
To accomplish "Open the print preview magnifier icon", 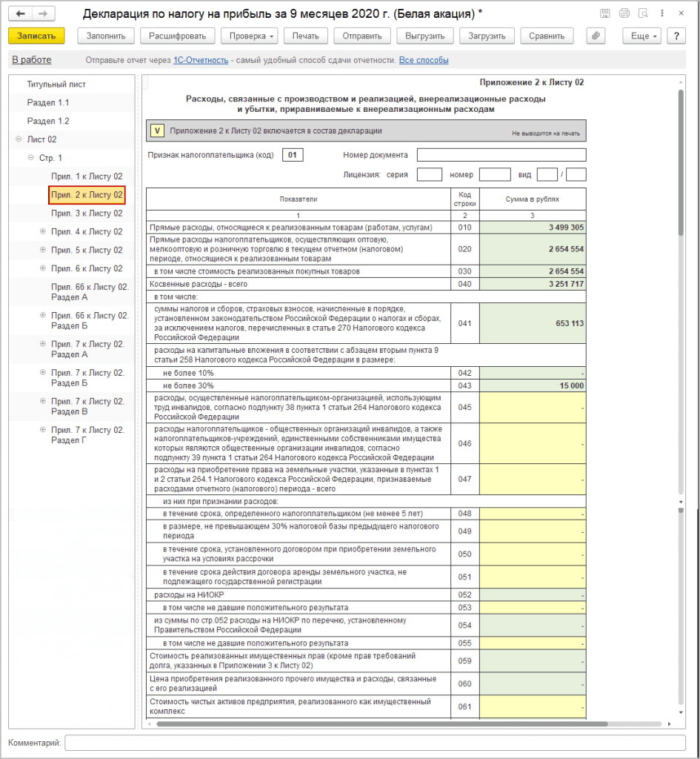I will point(642,14).
